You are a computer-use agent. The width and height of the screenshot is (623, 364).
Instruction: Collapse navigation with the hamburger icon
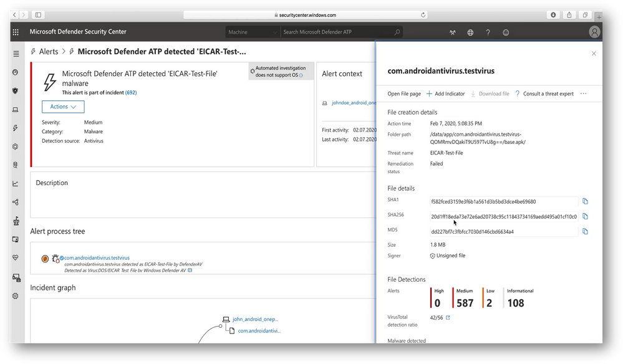tap(16, 53)
